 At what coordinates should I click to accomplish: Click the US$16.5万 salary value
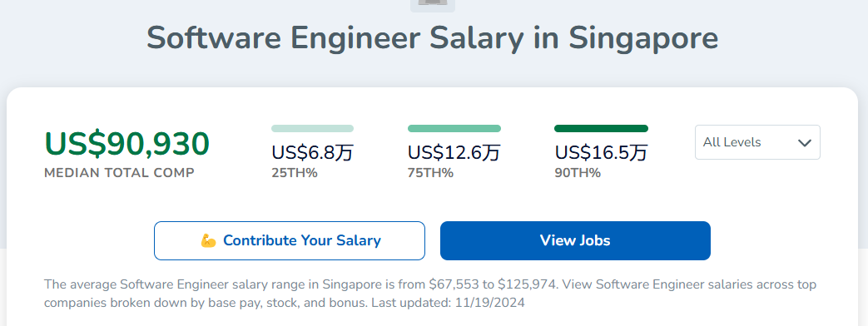(601, 152)
